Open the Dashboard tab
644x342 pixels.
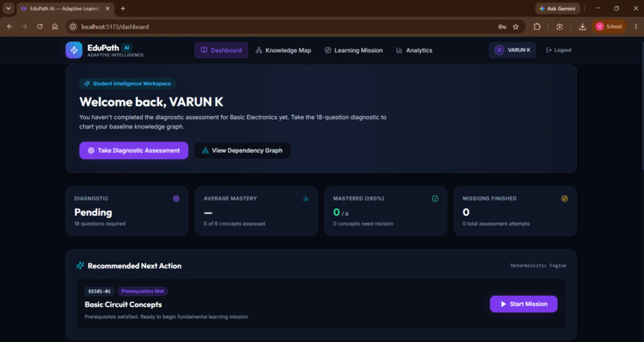coord(221,50)
